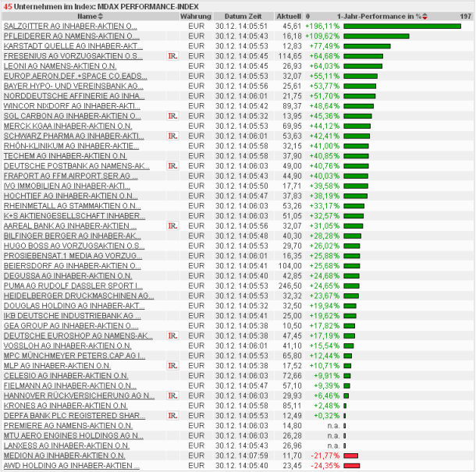476x472 pixels.
Task: Open DOUGLAS HOLDING AG link
Action: point(74,306)
